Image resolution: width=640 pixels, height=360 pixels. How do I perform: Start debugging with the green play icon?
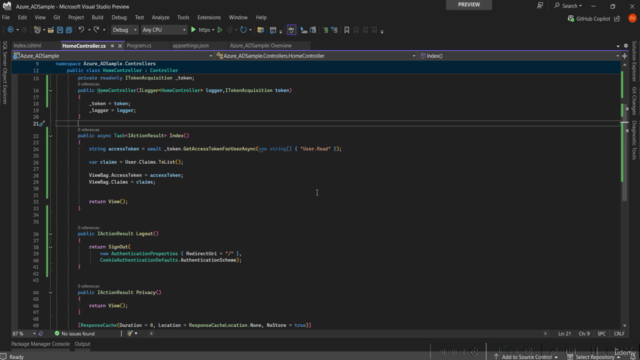pos(193,30)
